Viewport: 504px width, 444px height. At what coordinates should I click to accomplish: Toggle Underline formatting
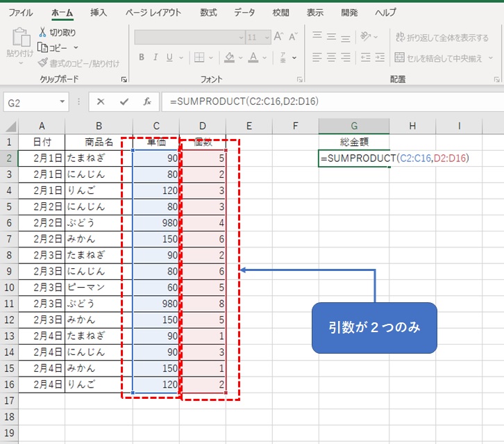tap(169, 58)
